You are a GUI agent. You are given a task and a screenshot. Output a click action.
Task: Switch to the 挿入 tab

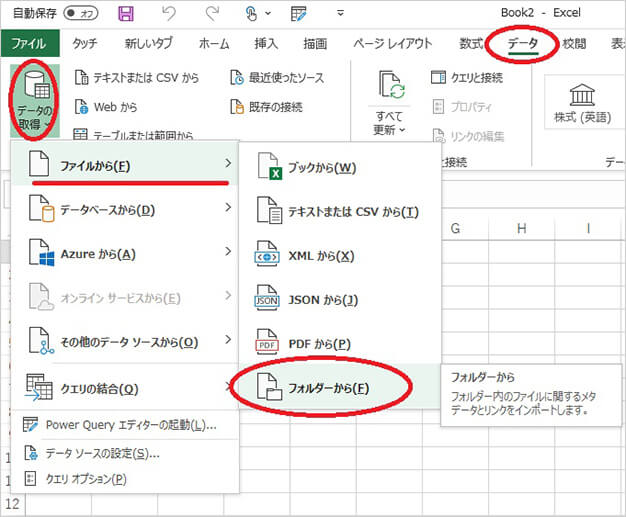(x=266, y=43)
